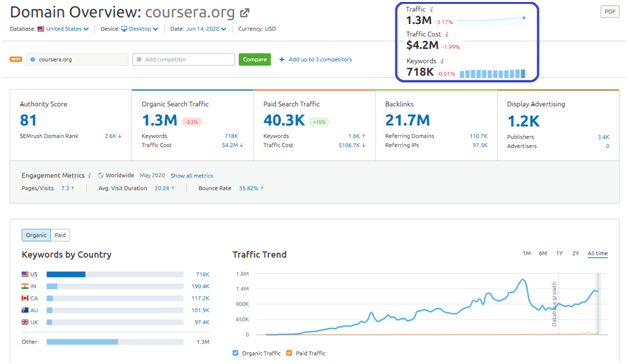Select 6M traffic trend range
The image size is (628, 364).
[543, 253]
